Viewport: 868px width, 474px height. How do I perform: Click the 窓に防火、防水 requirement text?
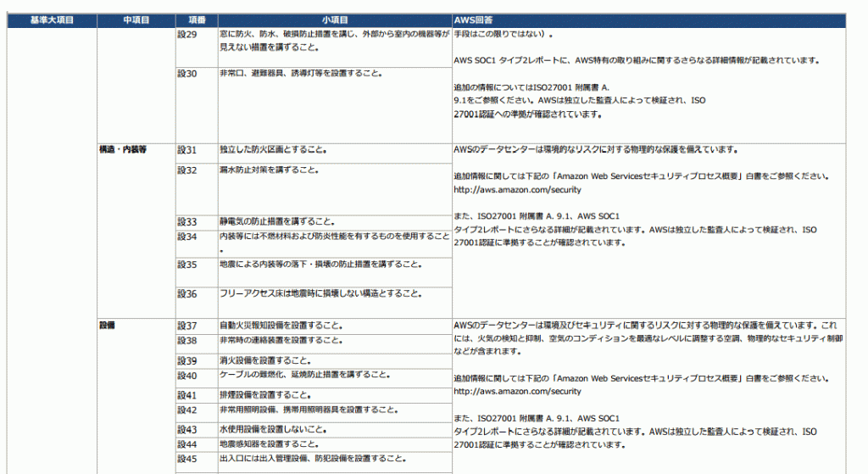point(334,41)
